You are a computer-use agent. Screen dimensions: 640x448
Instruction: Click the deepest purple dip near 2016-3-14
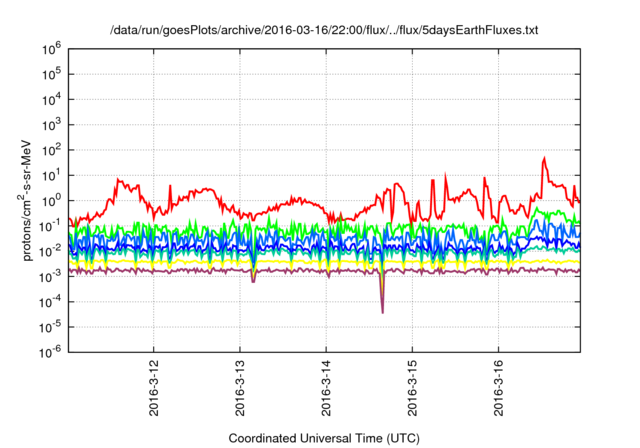click(x=382, y=312)
